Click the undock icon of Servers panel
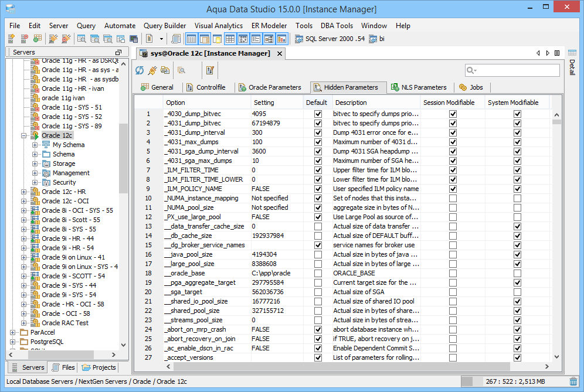The image size is (584, 392). [118, 52]
